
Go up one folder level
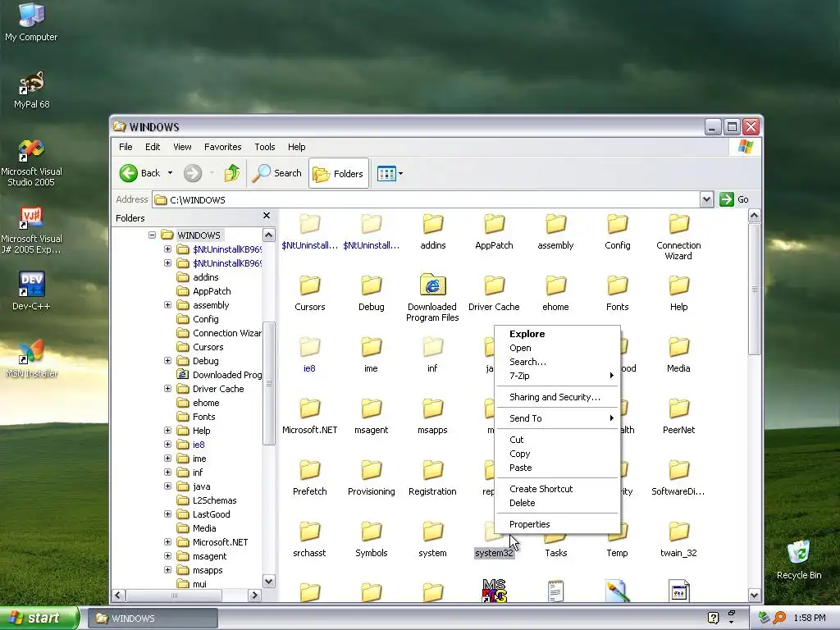pyautogui.click(x=232, y=173)
